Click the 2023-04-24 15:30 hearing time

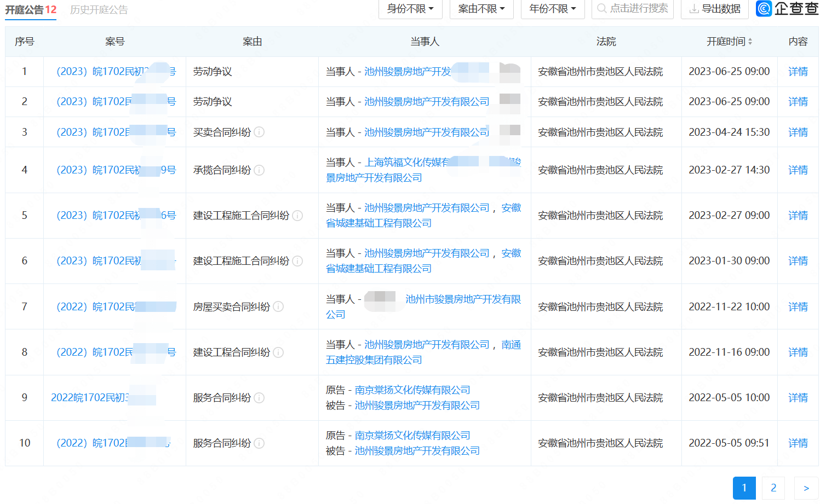(729, 132)
